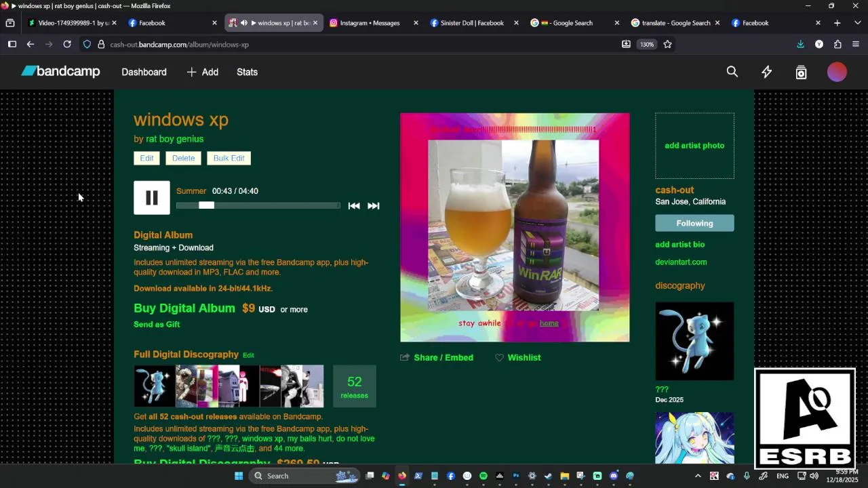
Task: Toggle the Firefox sidebar
Action: coord(12,44)
